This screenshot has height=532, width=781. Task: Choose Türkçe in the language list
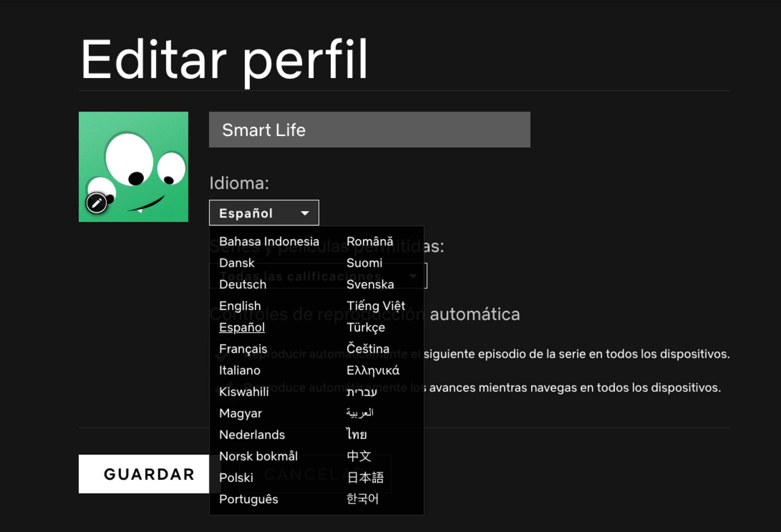click(365, 328)
